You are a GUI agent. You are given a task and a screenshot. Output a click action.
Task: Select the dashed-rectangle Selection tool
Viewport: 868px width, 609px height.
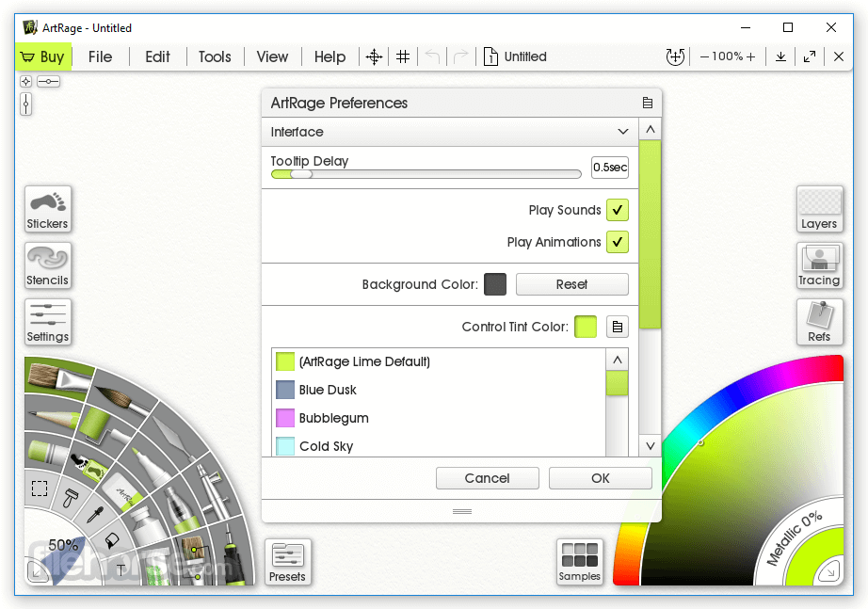pyautogui.click(x=40, y=489)
